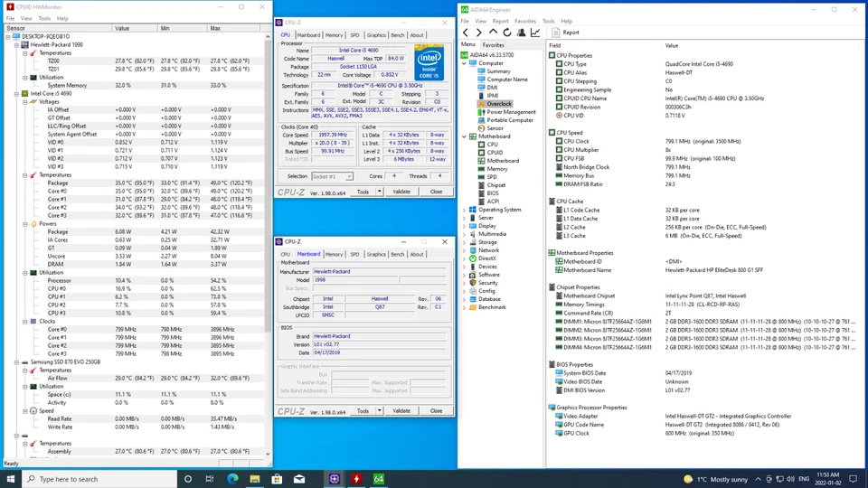This screenshot has width=868, height=488.
Task: Click taskbar search box
Action: click(99, 479)
